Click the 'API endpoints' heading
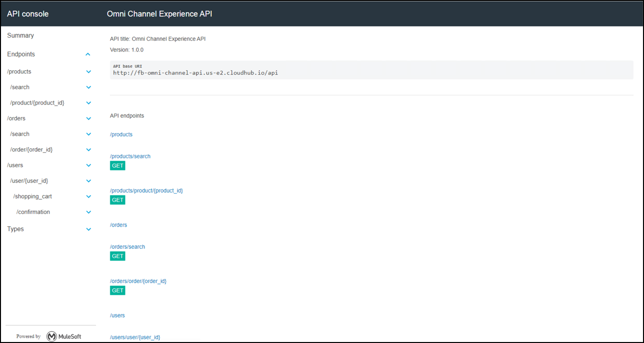 127,116
